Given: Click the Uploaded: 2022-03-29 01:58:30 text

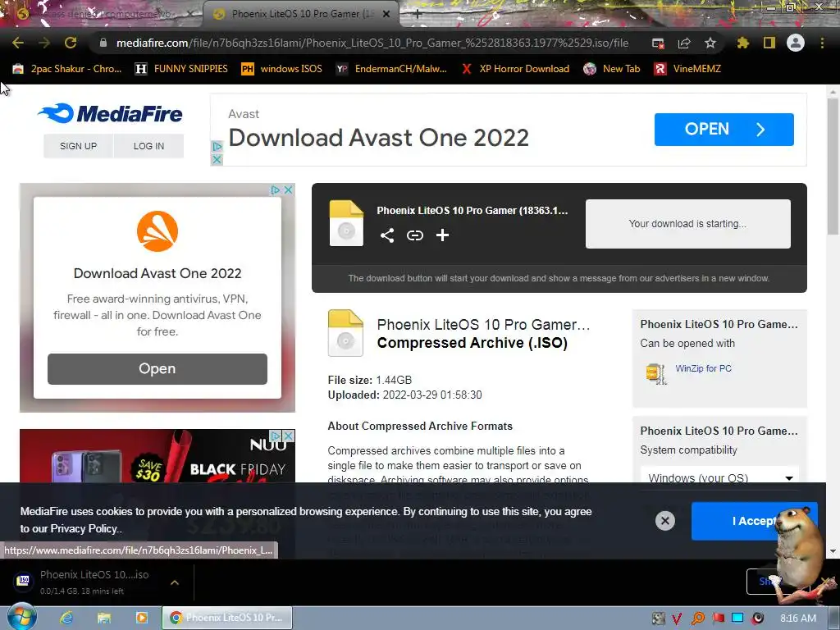Looking at the screenshot, I should (404, 395).
